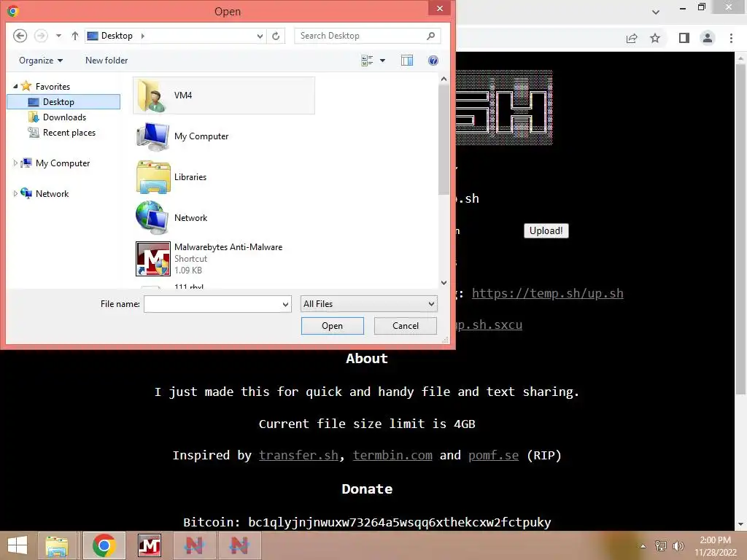This screenshot has height=560, width=747.
Task: Open the Organize menu
Action: point(41,61)
